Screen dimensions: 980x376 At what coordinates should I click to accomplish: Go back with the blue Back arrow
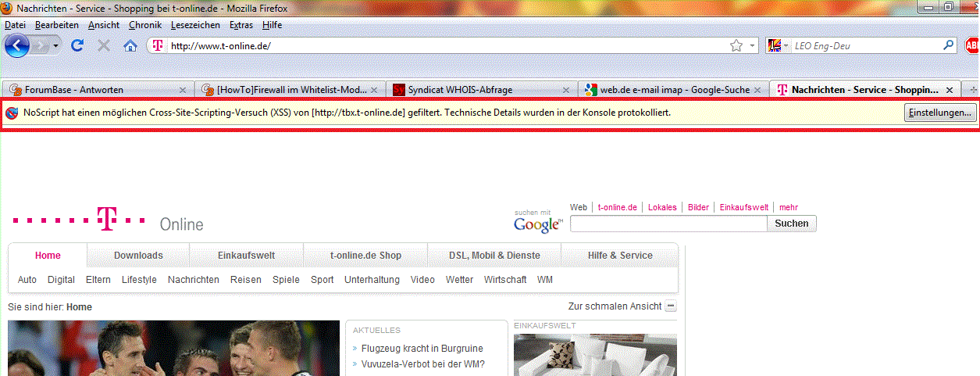[16, 45]
